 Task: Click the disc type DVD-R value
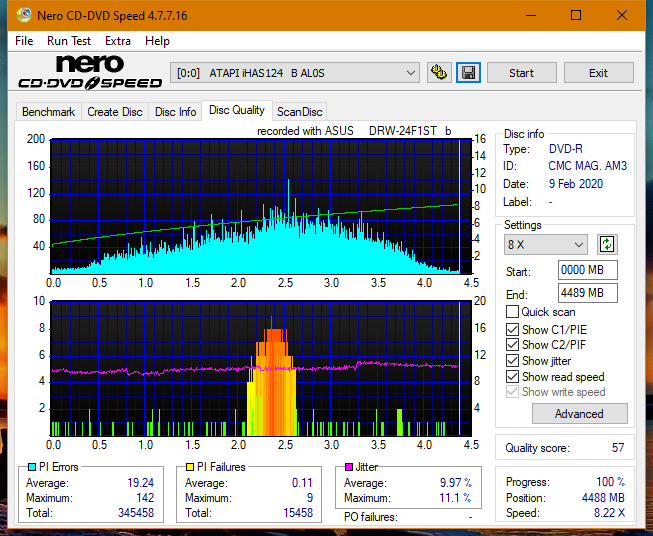click(x=566, y=149)
